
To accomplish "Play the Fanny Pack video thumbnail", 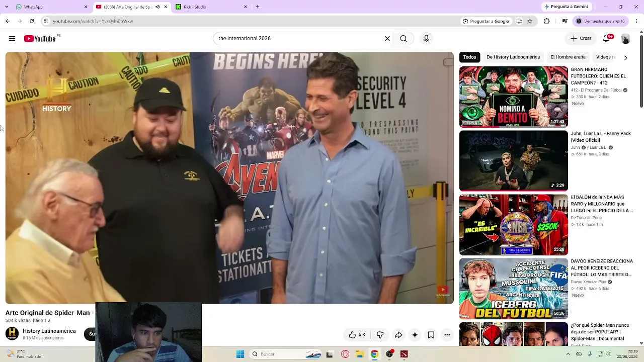I will coord(514,161).
